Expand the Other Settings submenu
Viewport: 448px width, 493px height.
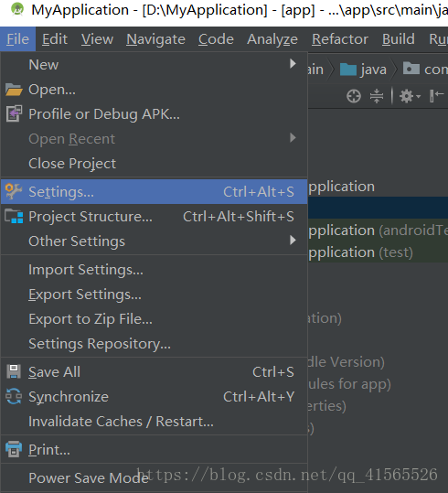pyautogui.click(x=154, y=241)
